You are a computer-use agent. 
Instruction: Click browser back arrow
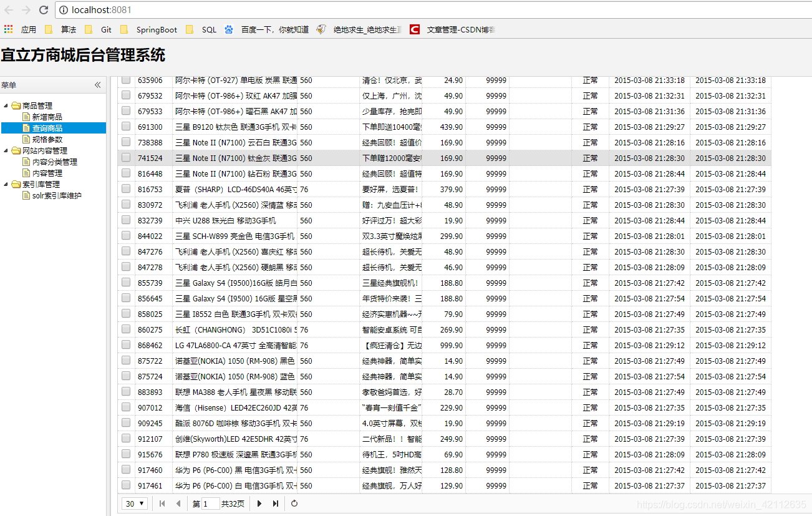click(9, 10)
